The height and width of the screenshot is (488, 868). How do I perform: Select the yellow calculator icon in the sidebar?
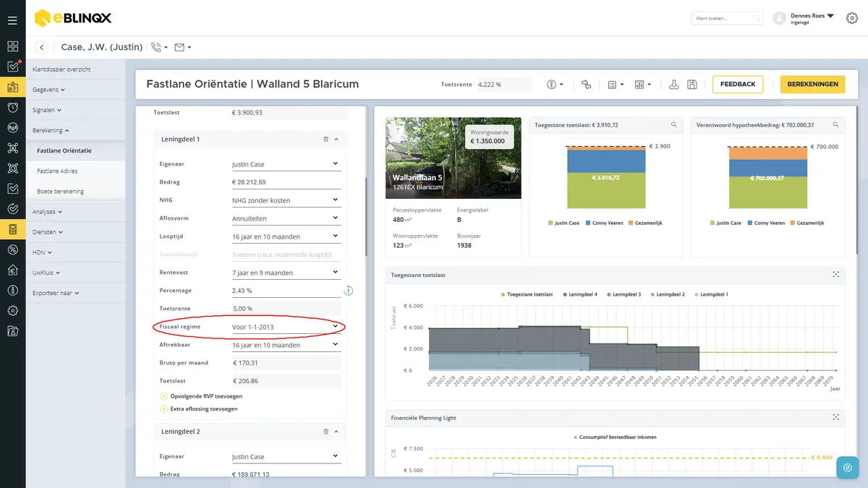tap(12, 230)
